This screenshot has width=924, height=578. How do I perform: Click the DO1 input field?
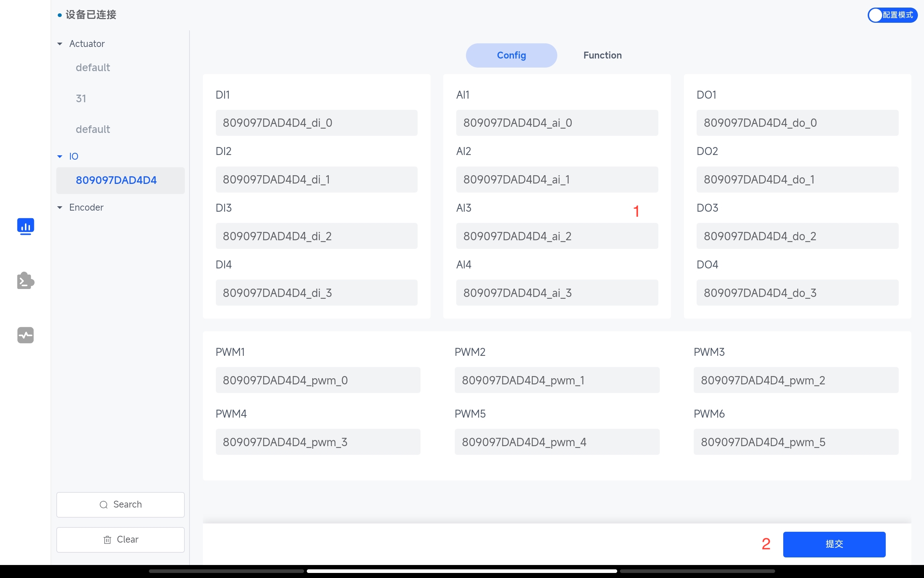(798, 123)
